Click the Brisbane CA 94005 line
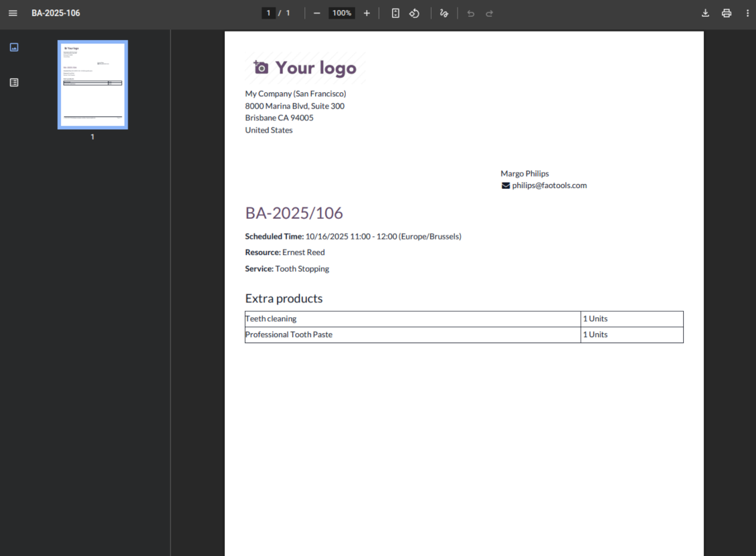The width and height of the screenshot is (756, 556). pyautogui.click(x=279, y=118)
